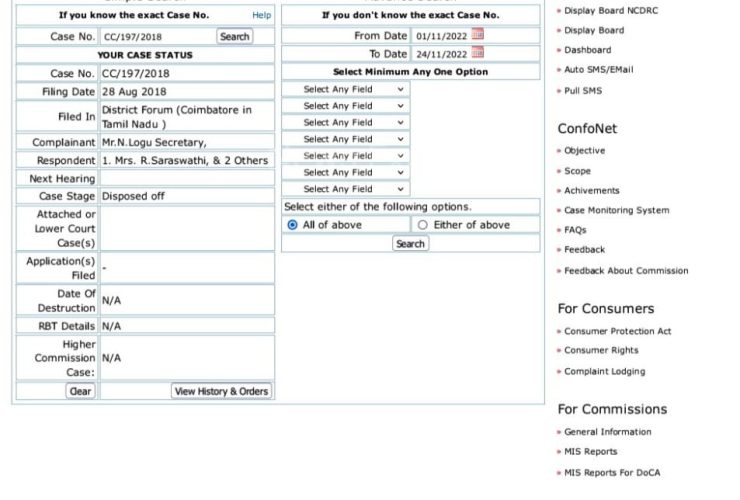Open the fourth Select Any Field dropdown

[346, 139]
